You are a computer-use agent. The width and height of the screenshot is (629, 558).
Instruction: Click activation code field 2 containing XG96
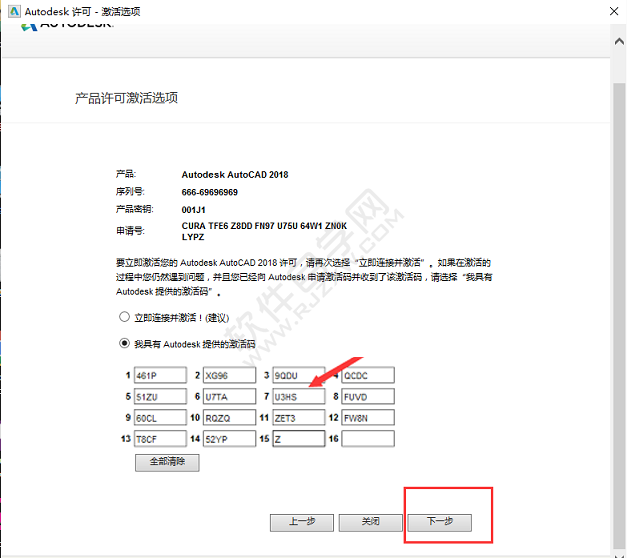pos(229,375)
